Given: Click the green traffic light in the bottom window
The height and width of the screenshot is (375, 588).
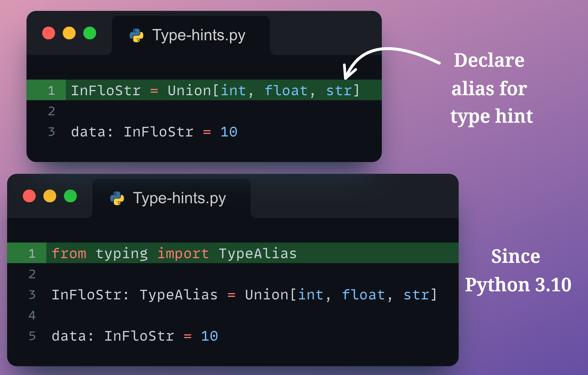Looking at the screenshot, I should (70, 196).
